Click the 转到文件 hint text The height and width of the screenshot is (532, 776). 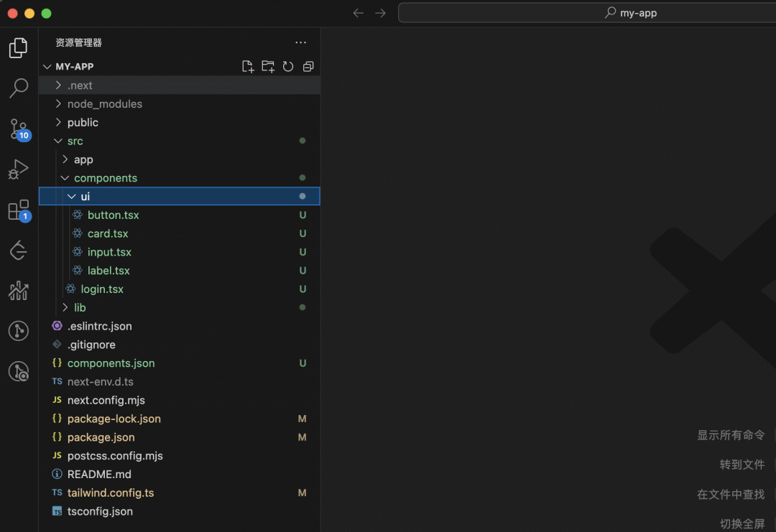pos(742,465)
